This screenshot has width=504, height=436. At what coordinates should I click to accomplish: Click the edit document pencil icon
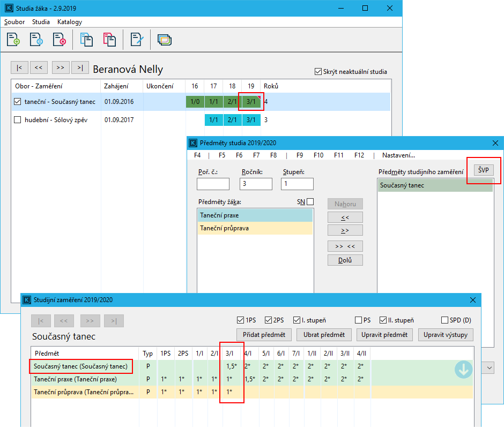(137, 40)
